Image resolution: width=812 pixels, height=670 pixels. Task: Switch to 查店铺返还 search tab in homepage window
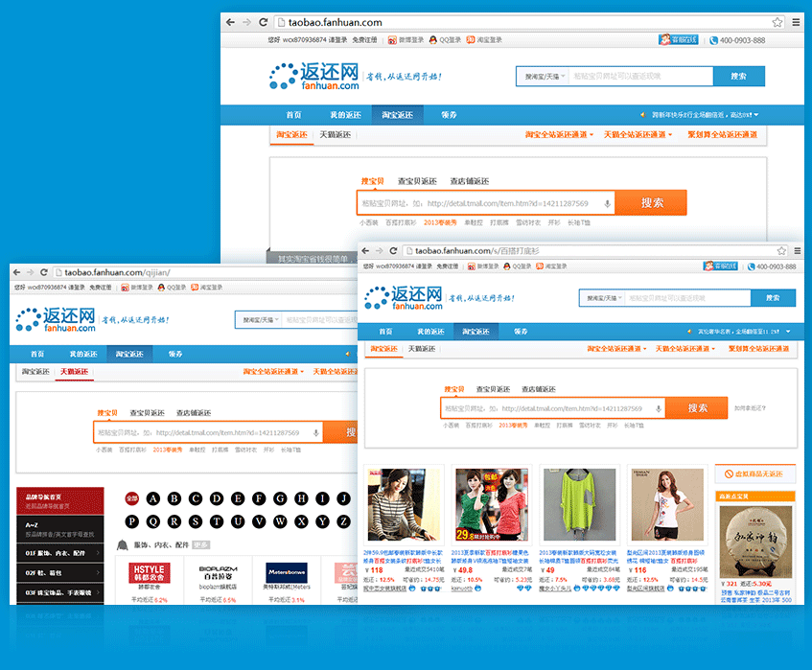(x=469, y=181)
